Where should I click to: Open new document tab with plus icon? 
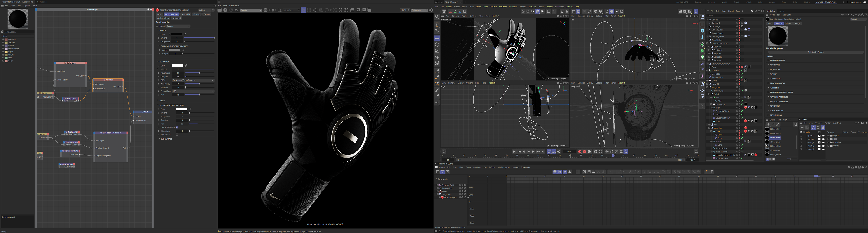[x=465, y=2]
